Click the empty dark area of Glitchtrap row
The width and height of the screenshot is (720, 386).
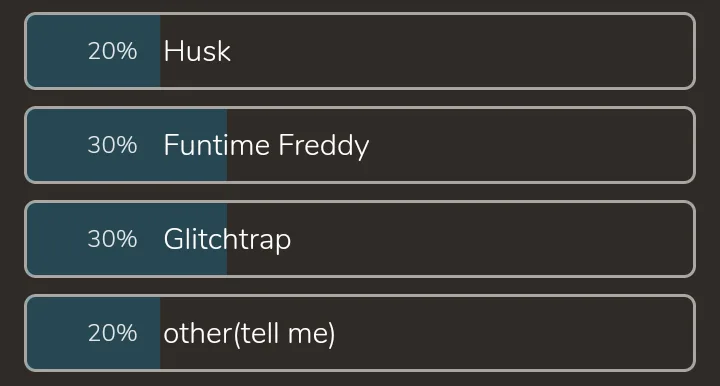(491, 239)
